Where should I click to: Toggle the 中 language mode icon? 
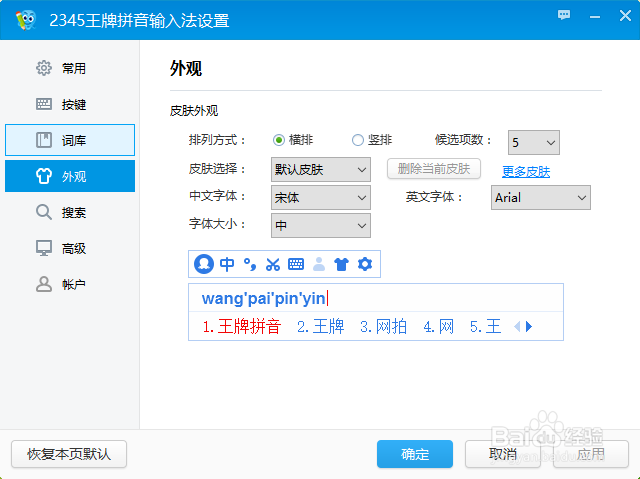point(227,264)
